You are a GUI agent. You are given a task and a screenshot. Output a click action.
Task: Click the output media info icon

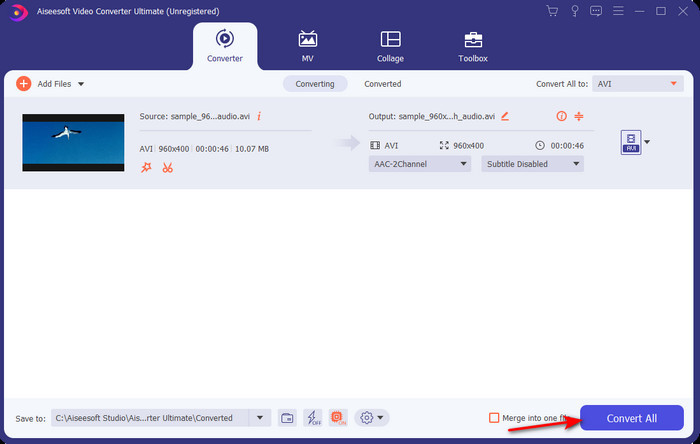561,116
